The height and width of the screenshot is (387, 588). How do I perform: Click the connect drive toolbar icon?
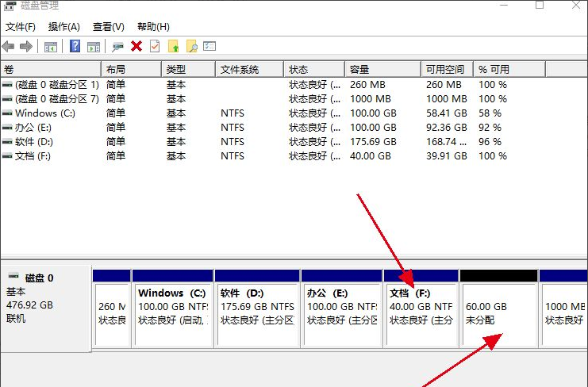coord(118,47)
